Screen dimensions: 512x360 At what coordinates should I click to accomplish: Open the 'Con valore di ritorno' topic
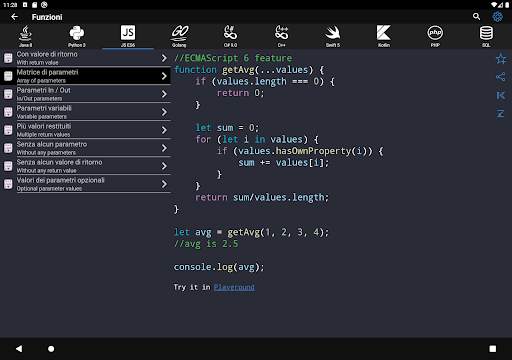(85, 58)
